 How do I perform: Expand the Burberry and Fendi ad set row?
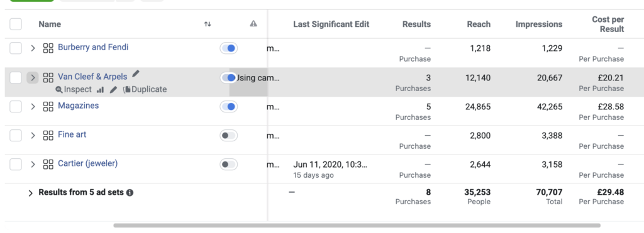tap(33, 48)
